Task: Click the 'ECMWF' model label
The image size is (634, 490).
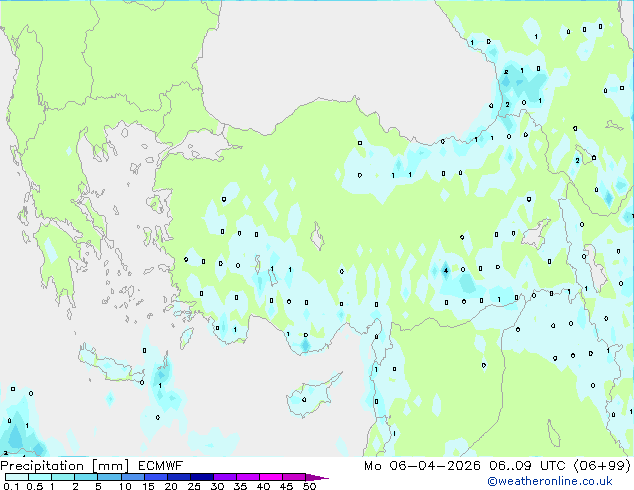Action: click(161, 466)
